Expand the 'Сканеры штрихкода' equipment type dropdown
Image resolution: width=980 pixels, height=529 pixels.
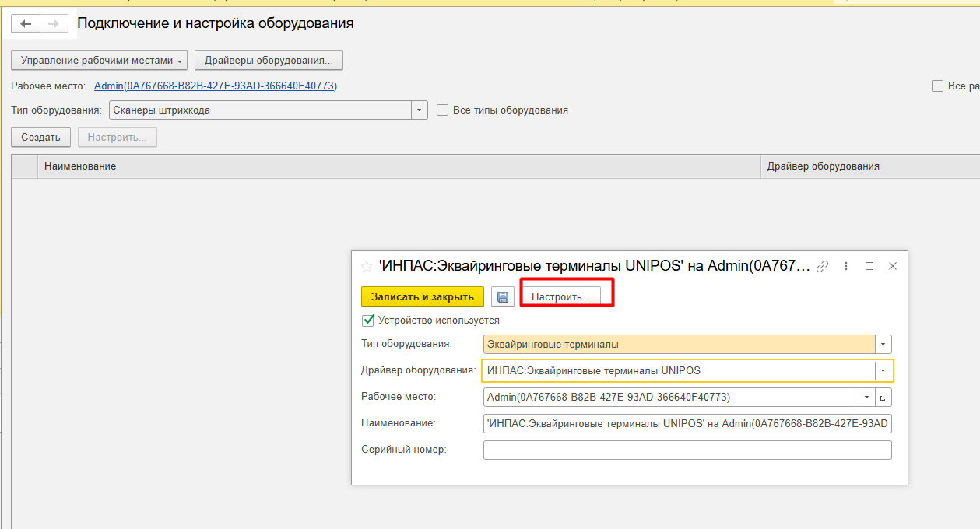420,110
